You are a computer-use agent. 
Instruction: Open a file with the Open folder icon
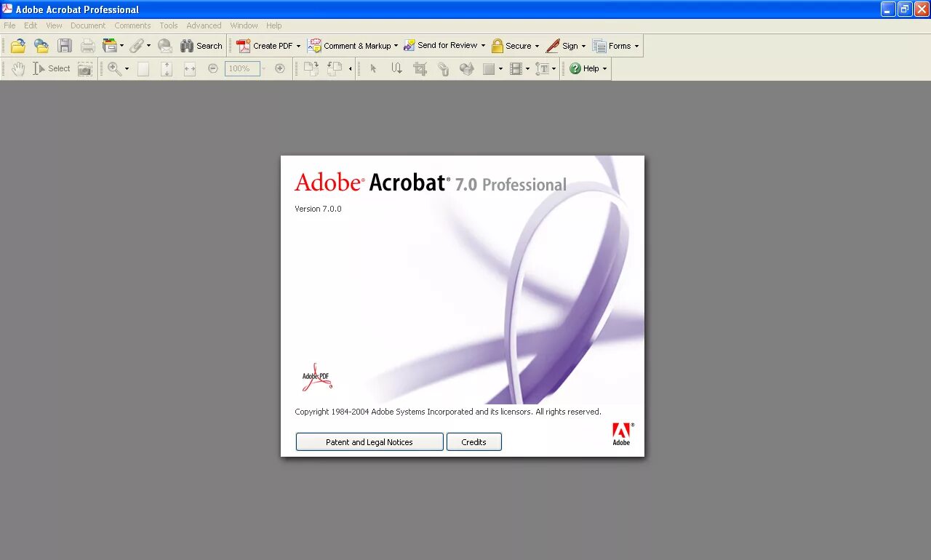(18, 46)
